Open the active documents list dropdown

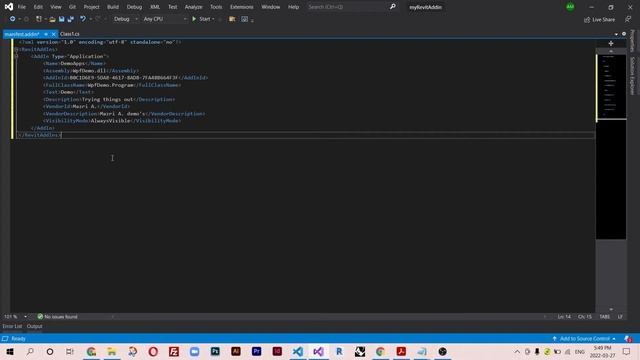point(616,34)
